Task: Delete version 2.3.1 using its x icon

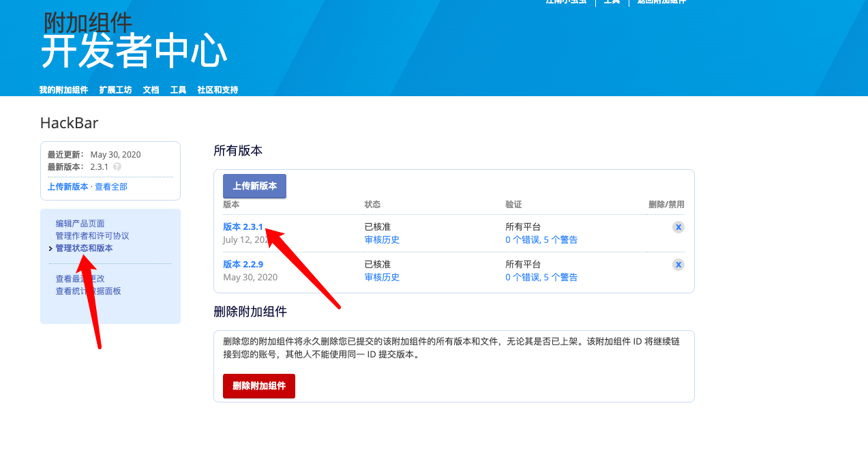Action: 678,227
